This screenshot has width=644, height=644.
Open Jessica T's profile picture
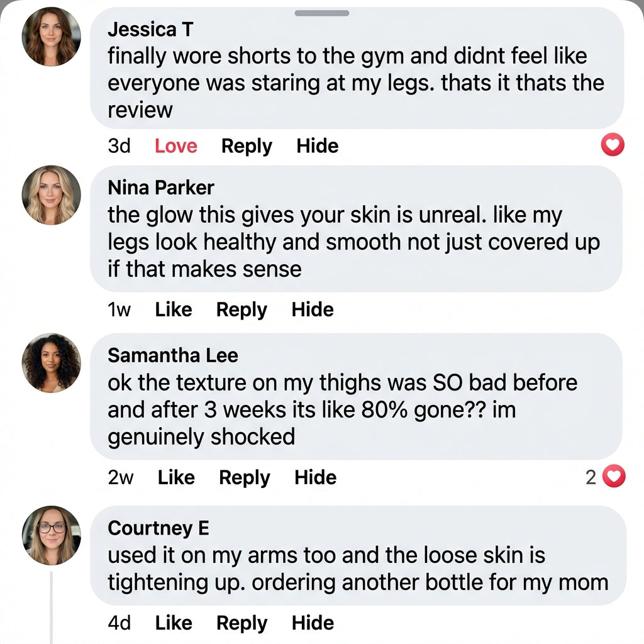click(x=51, y=37)
